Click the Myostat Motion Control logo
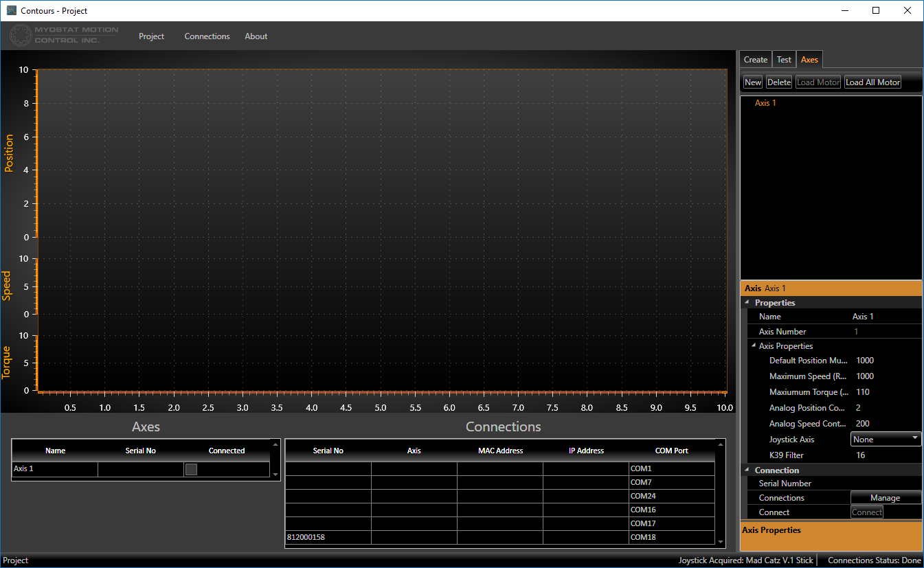 (x=64, y=36)
